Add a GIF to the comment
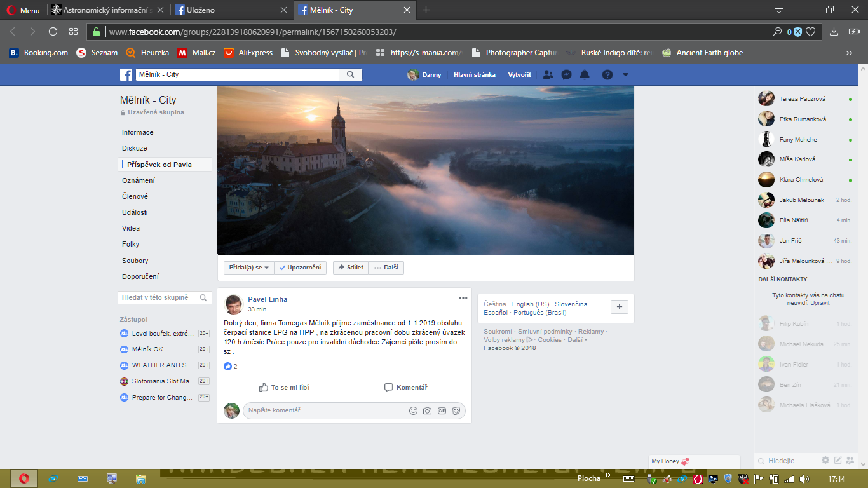The height and width of the screenshot is (488, 868). click(442, 411)
